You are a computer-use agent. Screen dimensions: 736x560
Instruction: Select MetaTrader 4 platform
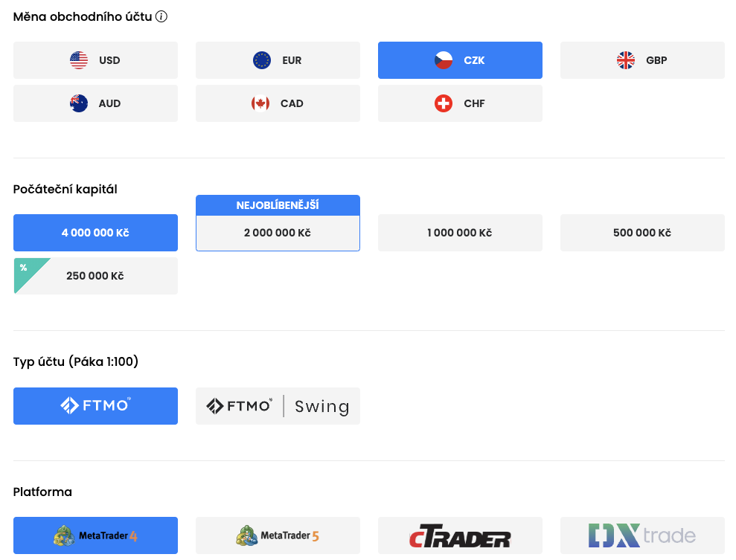(95, 535)
